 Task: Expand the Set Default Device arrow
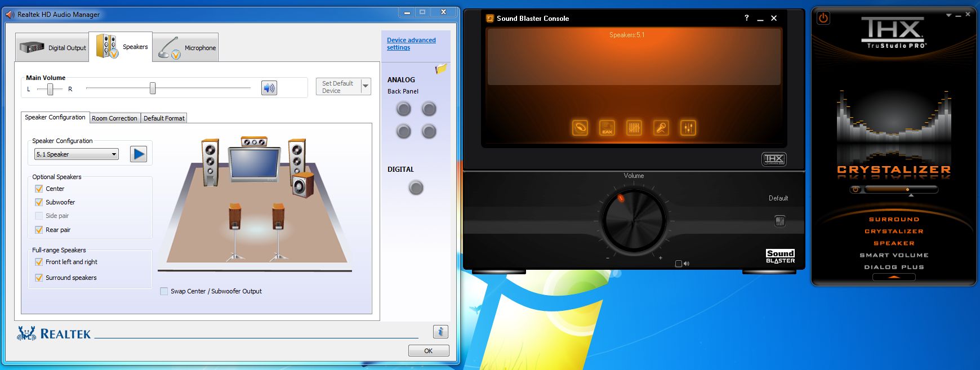pyautogui.click(x=366, y=86)
